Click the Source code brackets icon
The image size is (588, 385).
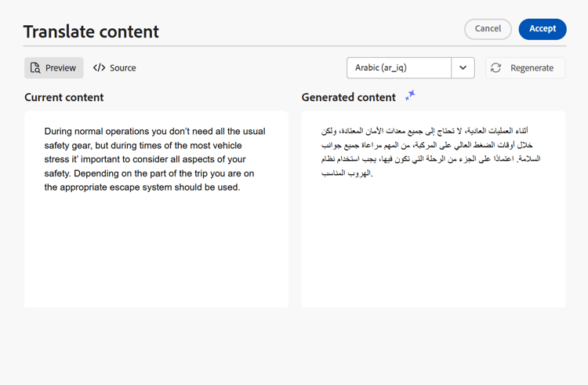pos(100,68)
